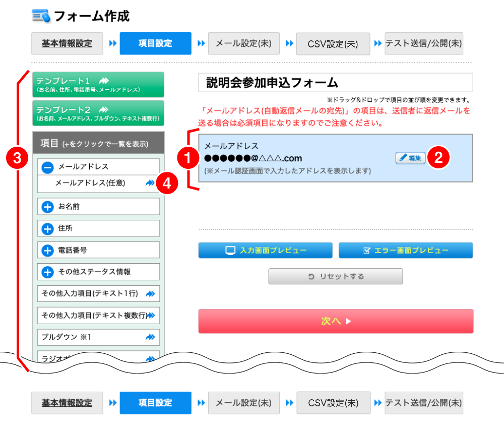Open 入力画面プレビュー preview
Image resolution: width=504 pixels, height=431 pixels.
click(x=266, y=251)
